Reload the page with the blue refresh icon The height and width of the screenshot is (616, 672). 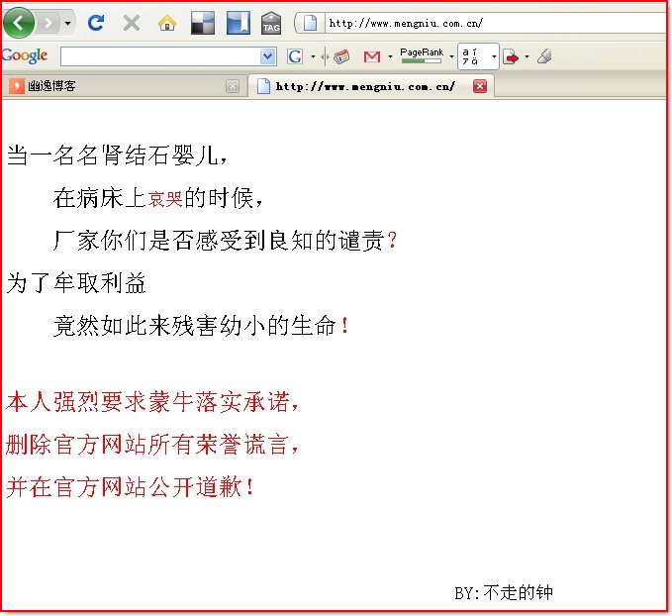point(96,23)
